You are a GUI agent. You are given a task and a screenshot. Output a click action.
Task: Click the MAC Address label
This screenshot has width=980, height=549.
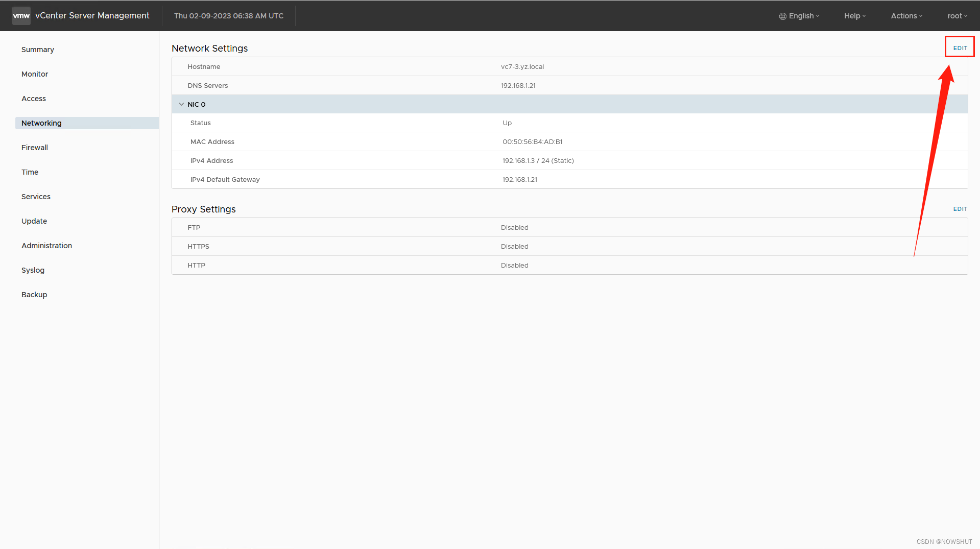click(212, 142)
